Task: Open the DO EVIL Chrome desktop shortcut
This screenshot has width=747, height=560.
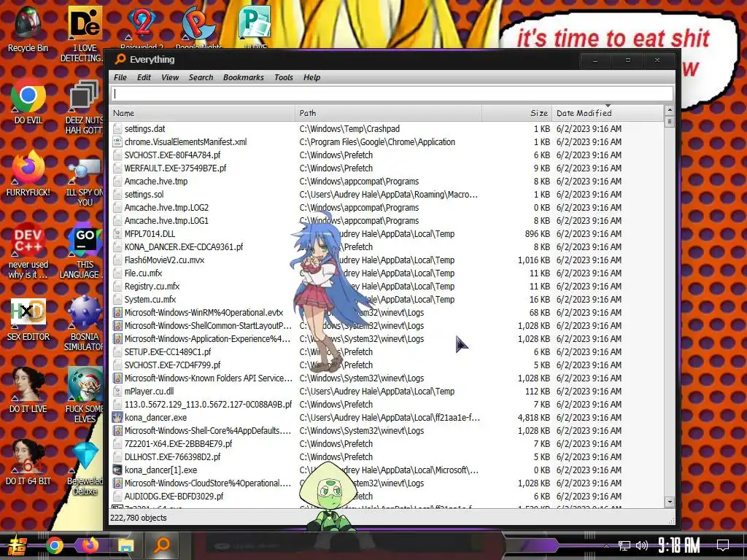Action: (28, 102)
